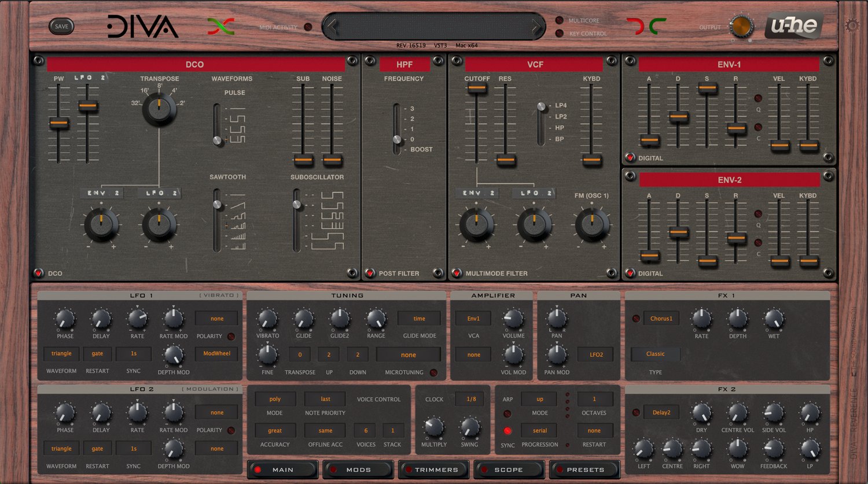Open the FX 1 Chorus1 effect dropdown
This screenshot has height=484, width=868.
pyautogui.click(x=661, y=319)
